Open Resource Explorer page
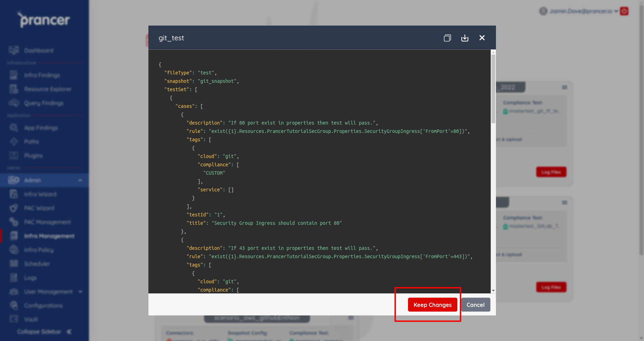 (48, 89)
